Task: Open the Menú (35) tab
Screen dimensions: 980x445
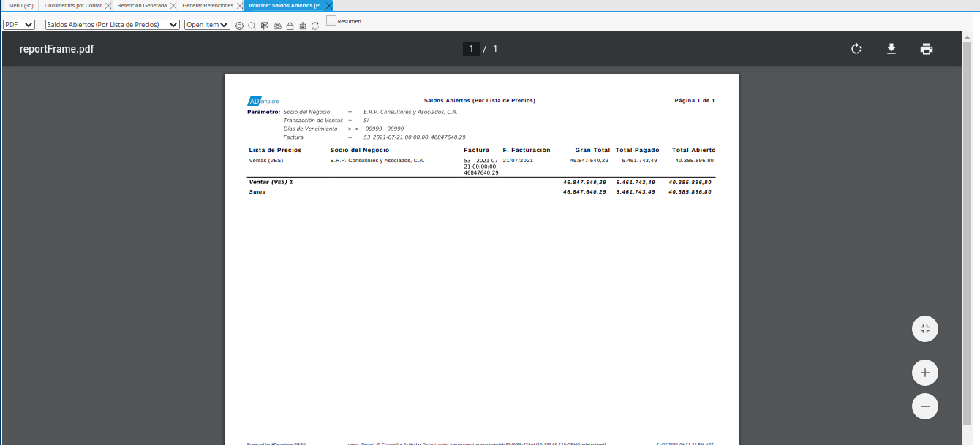Action: click(20, 5)
